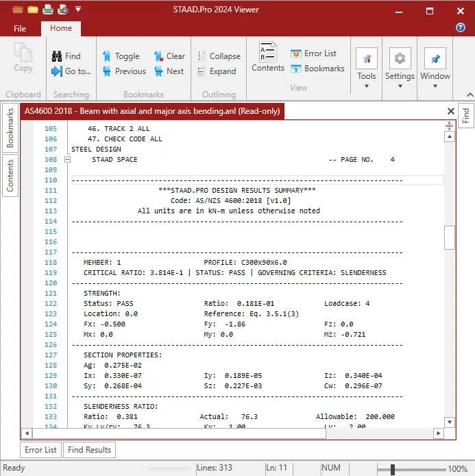Click the 'Loadcase: 4' text
Viewport: 475px width, 476px height.
tap(347, 303)
